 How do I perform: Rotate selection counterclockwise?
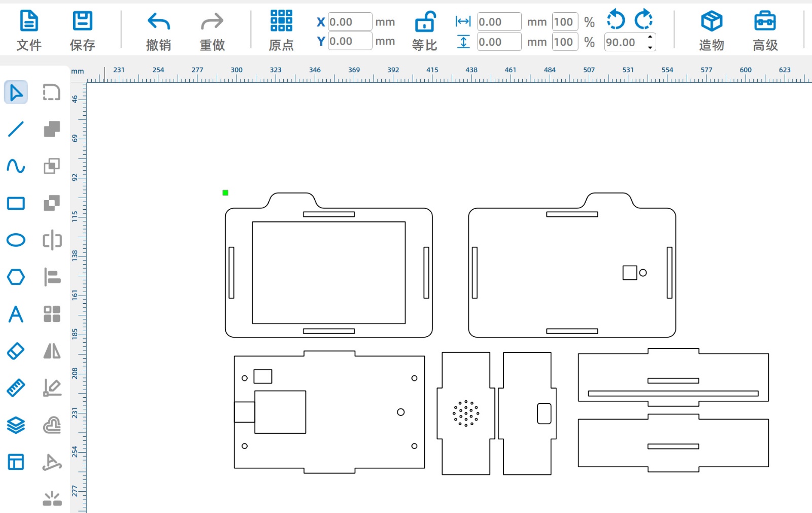coord(616,20)
